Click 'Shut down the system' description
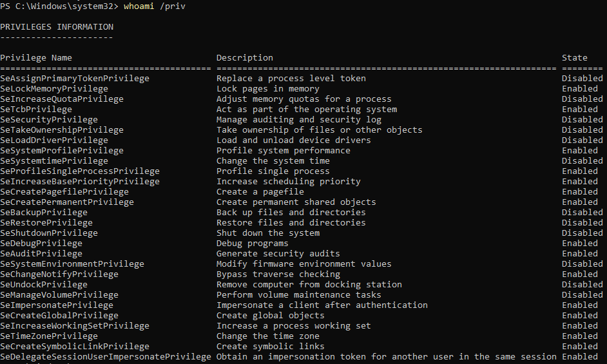607x364 pixels. pyautogui.click(x=268, y=233)
